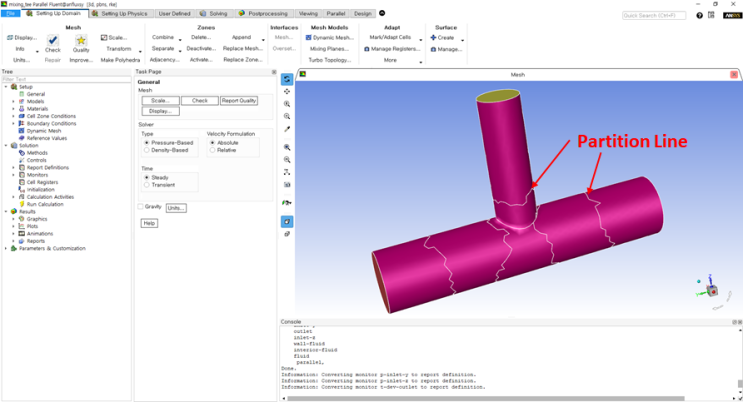The height and width of the screenshot is (402, 743).
Task: Focus the Quick Search field
Action: [x=654, y=15]
